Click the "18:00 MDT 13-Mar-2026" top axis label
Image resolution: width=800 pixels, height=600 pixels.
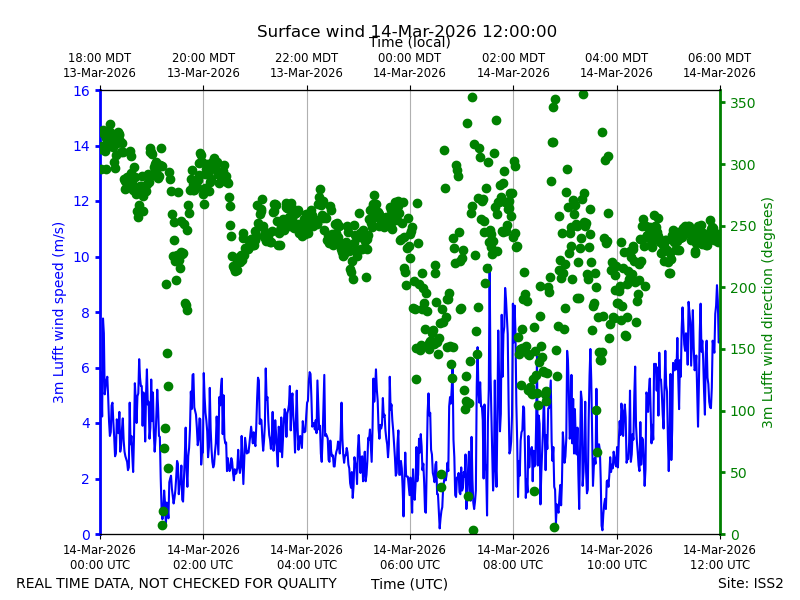[99, 65]
